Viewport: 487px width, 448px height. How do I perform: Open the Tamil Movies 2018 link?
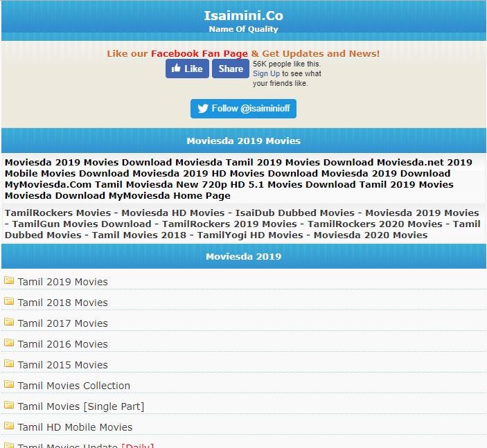139,235
